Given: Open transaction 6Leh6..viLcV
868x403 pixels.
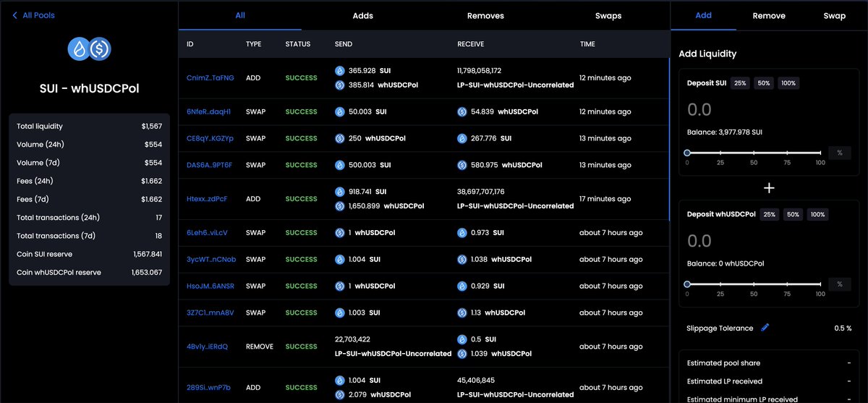Looking at the screenshot, I should (207, 233).
